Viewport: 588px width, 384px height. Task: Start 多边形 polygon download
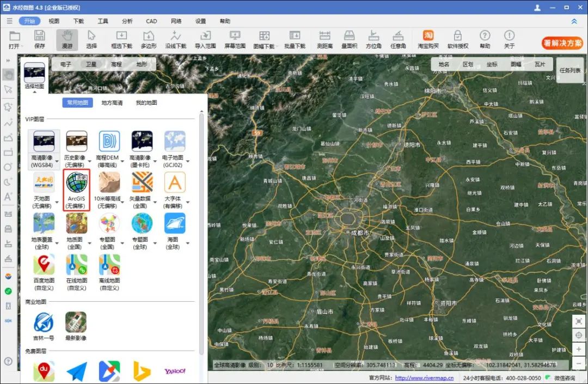(149, 40)
